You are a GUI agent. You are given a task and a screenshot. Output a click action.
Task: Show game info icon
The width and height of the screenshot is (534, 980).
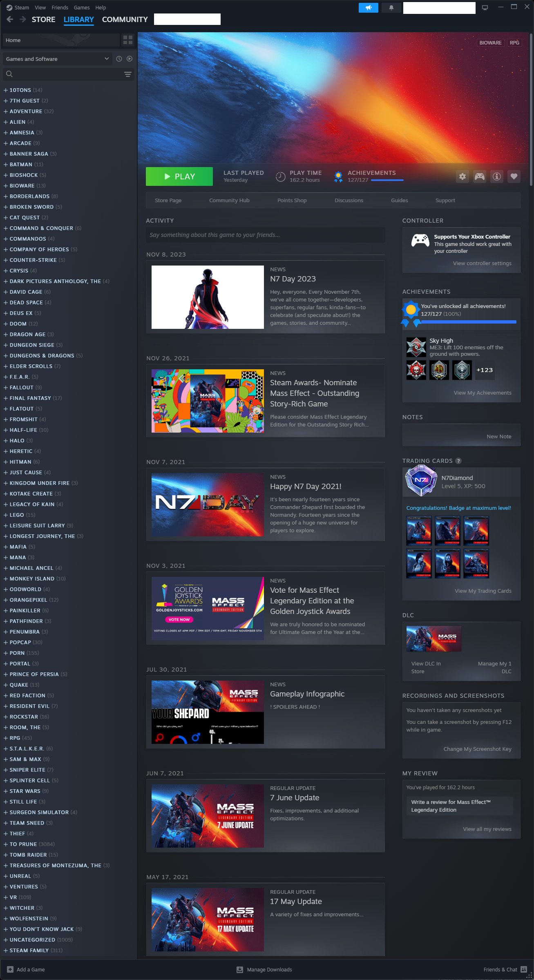tap(497, 176)
